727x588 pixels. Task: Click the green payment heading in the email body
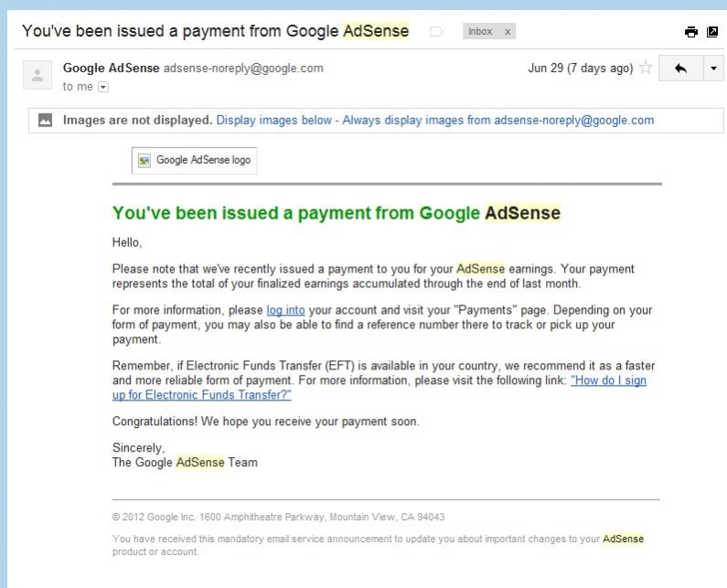tap(337, 213)
